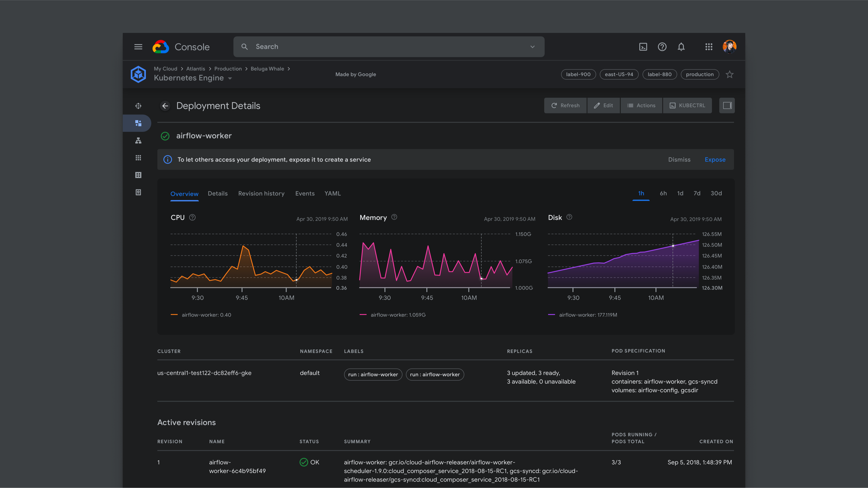
Task: Open the YAML tab
Action: (x=333, y=193)
